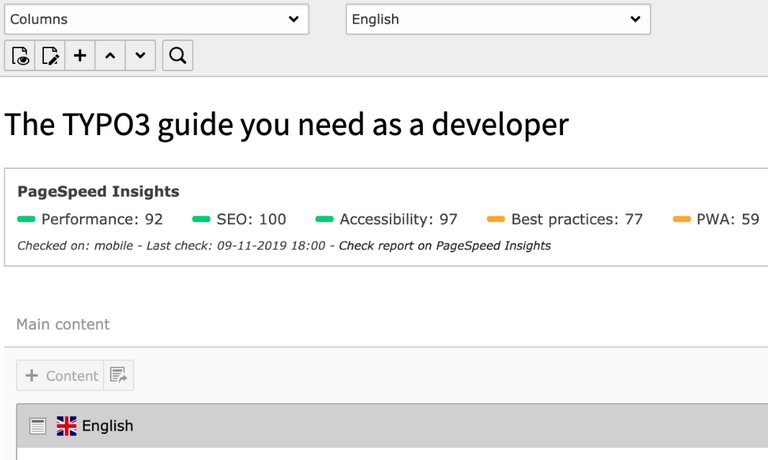This screenshot has width=768, height=460.
Task: Click the down chevron toolbar button
Action: (140, 56)
